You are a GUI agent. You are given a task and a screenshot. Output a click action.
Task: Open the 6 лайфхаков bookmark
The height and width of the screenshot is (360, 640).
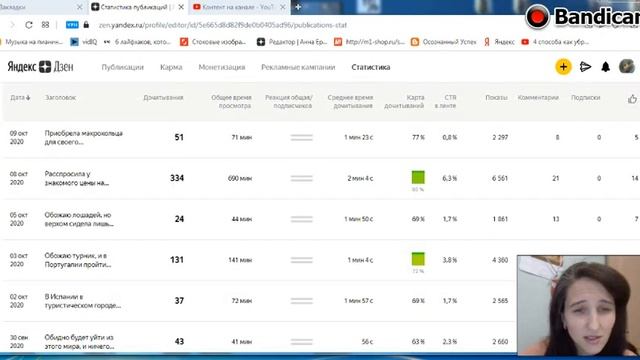pyautogui.click(x=137, y=42)
